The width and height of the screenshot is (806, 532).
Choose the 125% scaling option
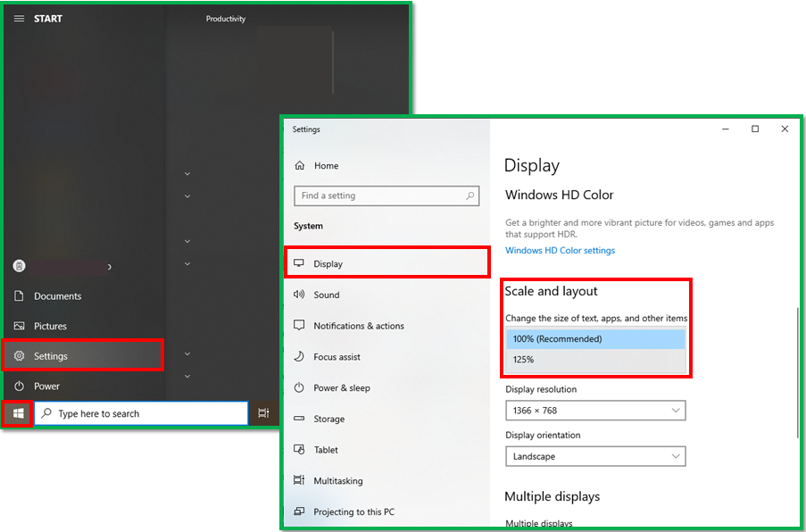coord(595,360)
